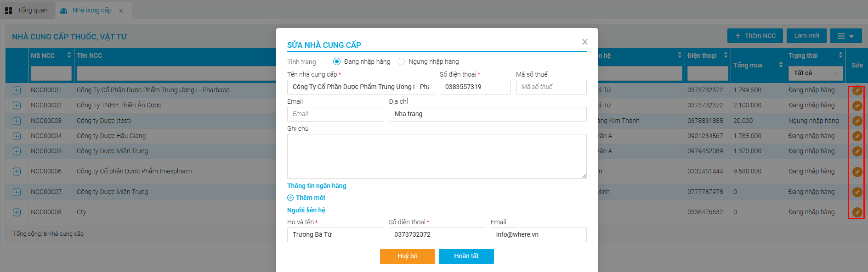Select Ngưng nhập hàng radio option
Viewport: 868px width, 272px height.
tap(401, 61)
